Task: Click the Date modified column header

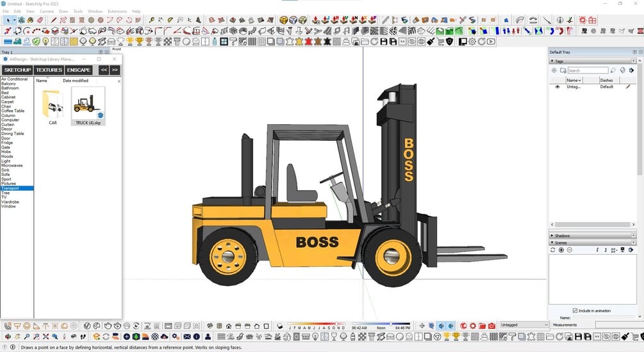Action: pos(76,81)
